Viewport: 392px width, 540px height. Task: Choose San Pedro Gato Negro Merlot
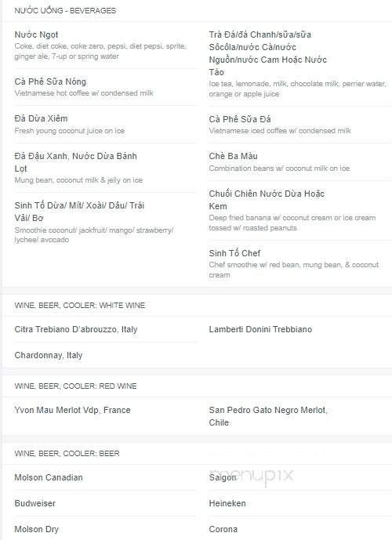coord(268,416)
